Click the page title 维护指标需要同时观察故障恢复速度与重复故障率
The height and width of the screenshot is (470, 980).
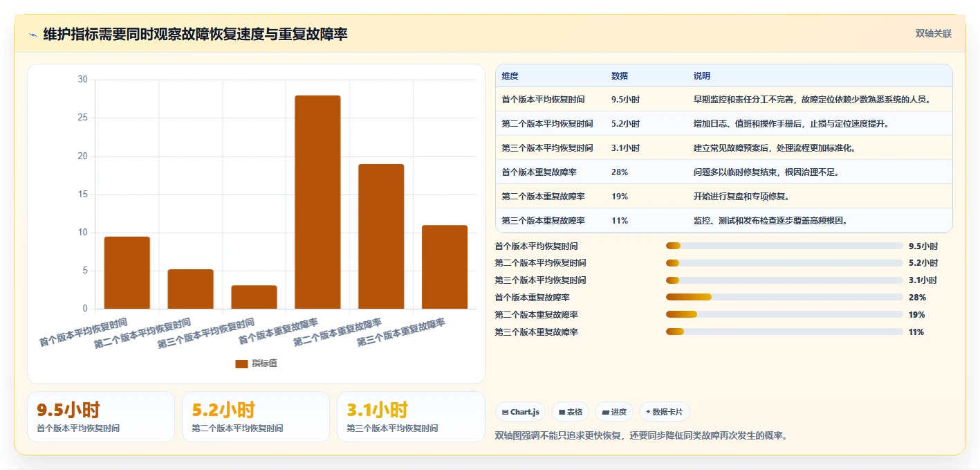click(195, 34)
